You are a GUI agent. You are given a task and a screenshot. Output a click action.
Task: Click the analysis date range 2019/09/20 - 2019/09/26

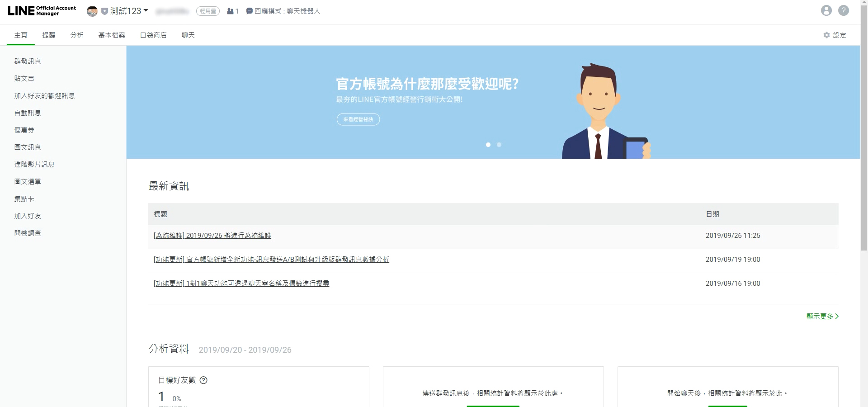tap(245, 350)
